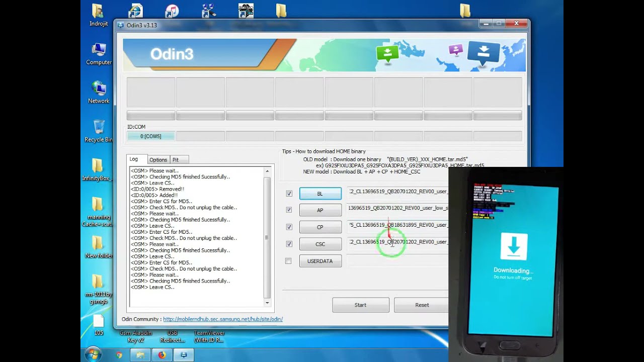Open the unlabeled folder next to black logo shortcut
The width and height of the screenshot is (644, 362).
tap(281, 11)
